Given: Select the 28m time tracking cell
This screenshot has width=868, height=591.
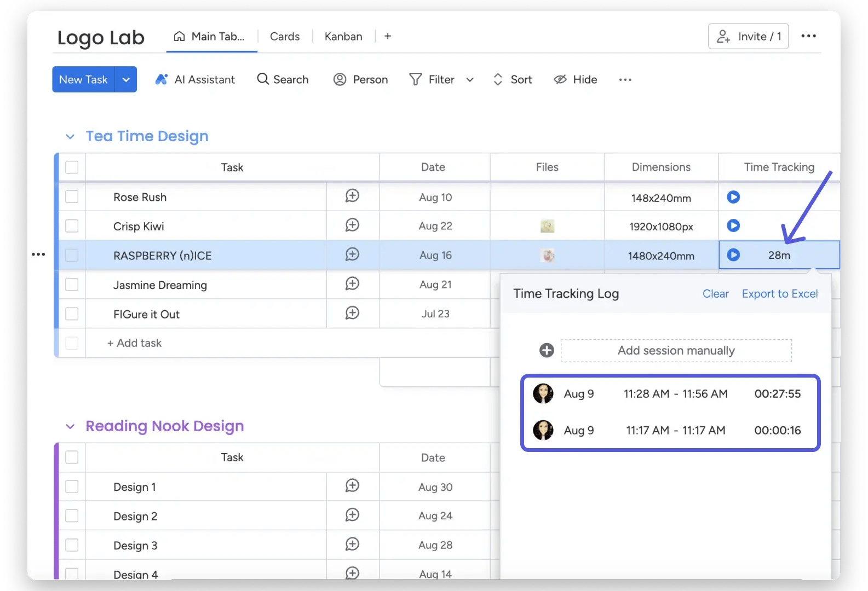Looking at the screenshot, I should pos(779,255).
